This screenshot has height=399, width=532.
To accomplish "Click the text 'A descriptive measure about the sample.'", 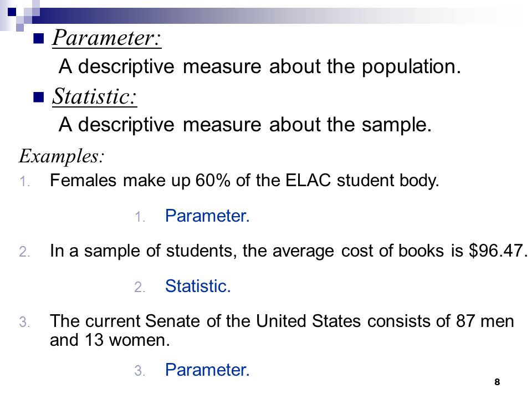I will (x=245, y=125).
